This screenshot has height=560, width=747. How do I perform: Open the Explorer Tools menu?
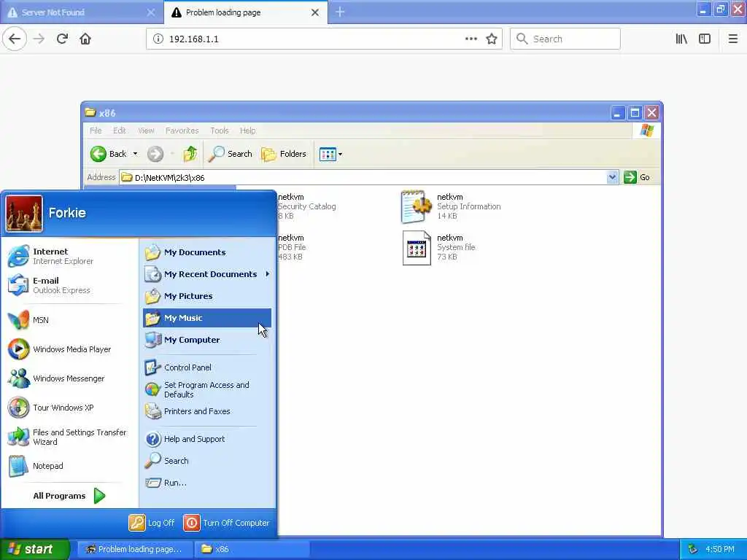(x=220, y=131)
